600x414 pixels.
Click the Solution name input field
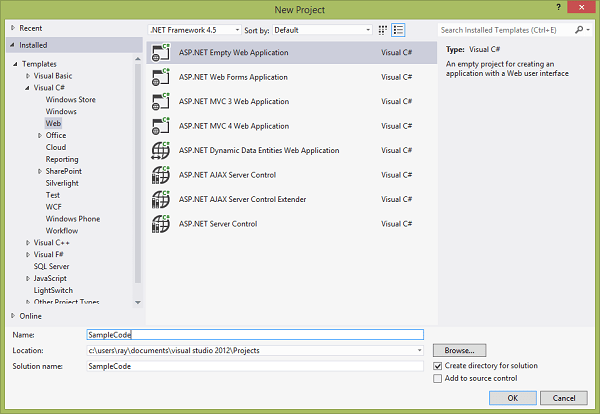click(255, 366)
